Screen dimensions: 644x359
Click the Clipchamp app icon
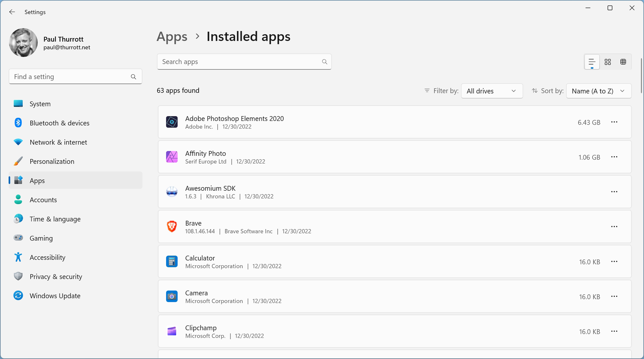click(x=172, y=331)
